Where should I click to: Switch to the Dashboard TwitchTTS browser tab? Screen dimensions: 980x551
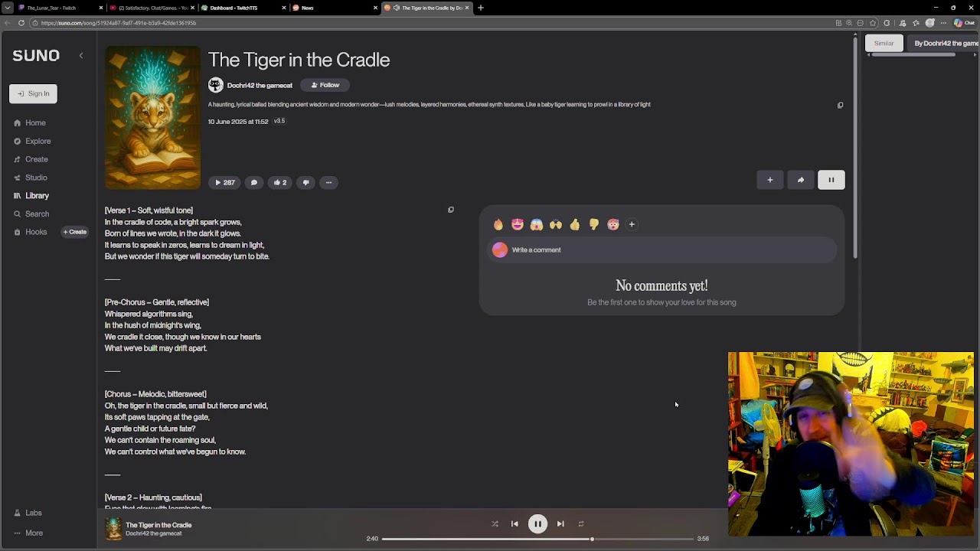coord(243,8)
